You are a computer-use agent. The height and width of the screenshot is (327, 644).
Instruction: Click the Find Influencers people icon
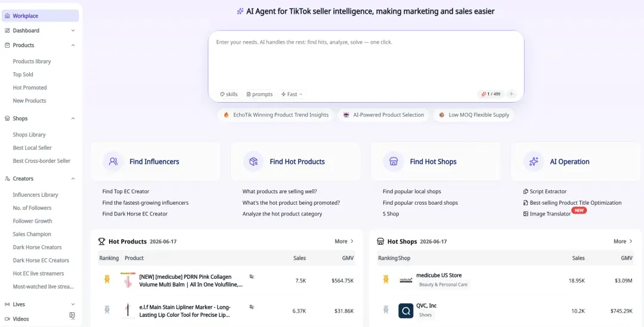[x=113, y=162]
